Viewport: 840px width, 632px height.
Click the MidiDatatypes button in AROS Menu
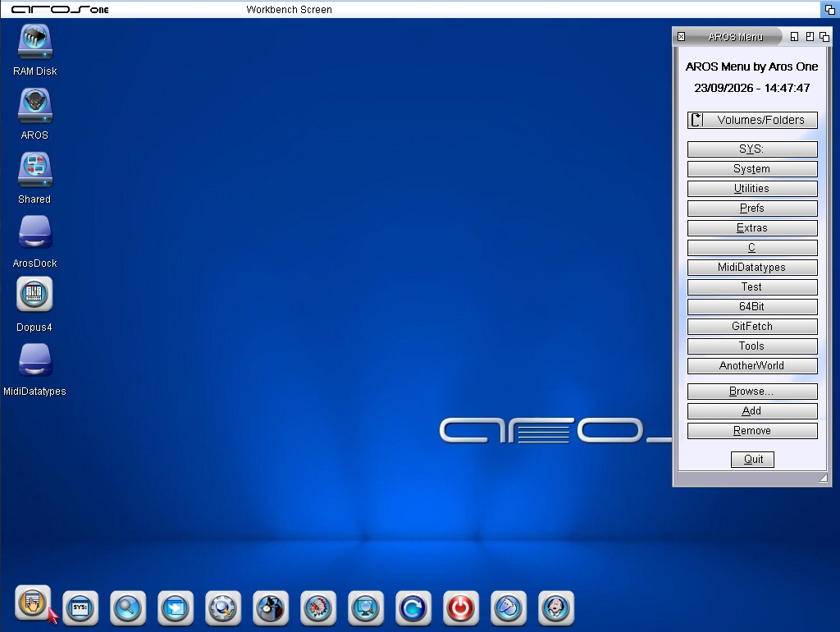752,268
